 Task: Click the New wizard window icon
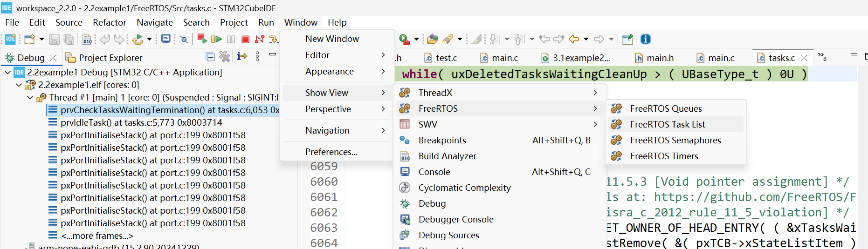click(x=30, y=40)
